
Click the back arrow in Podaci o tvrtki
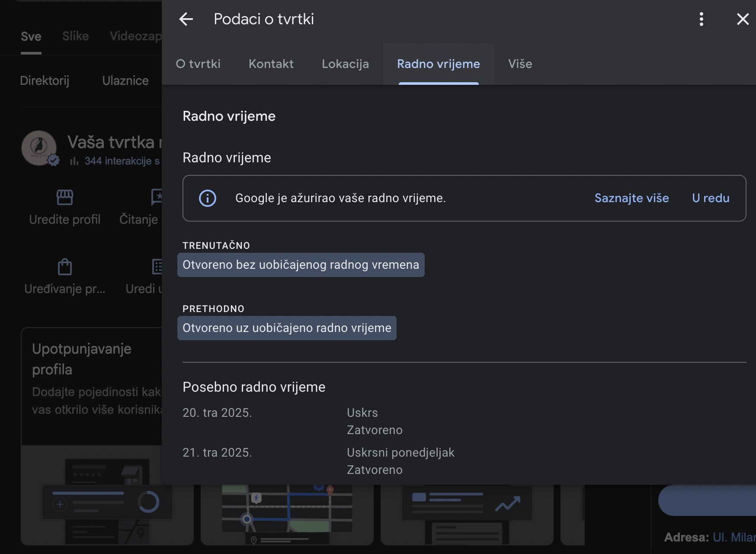[186, 19]
